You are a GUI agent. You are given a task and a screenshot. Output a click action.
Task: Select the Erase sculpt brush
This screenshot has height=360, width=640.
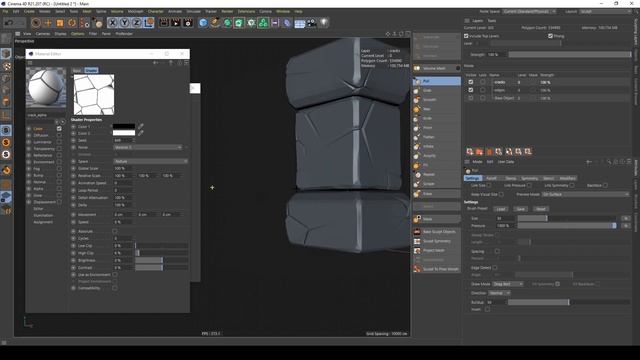437,194
